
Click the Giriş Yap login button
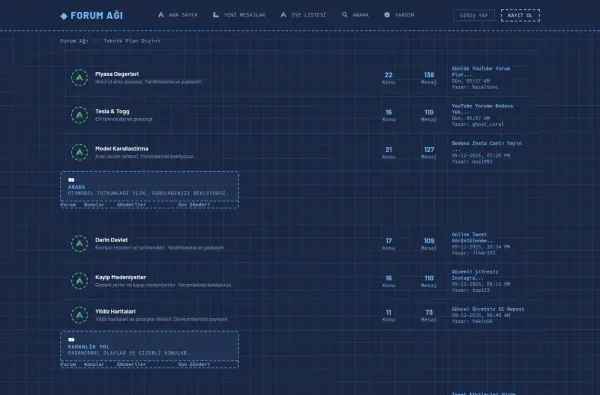(x=474, y=15)
